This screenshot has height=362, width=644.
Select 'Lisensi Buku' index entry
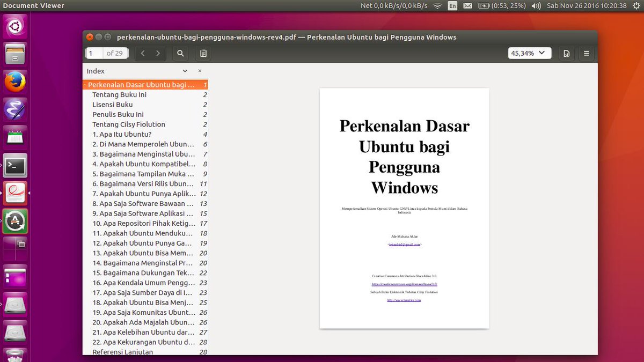click(145, 105)
